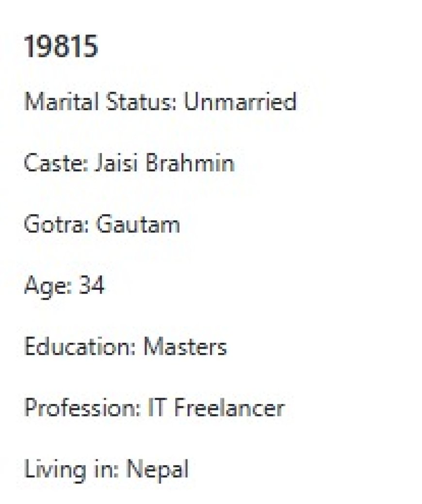Select the age value 34
The height and width of the screenshot is (504, 422).
(x=91, y=286)
